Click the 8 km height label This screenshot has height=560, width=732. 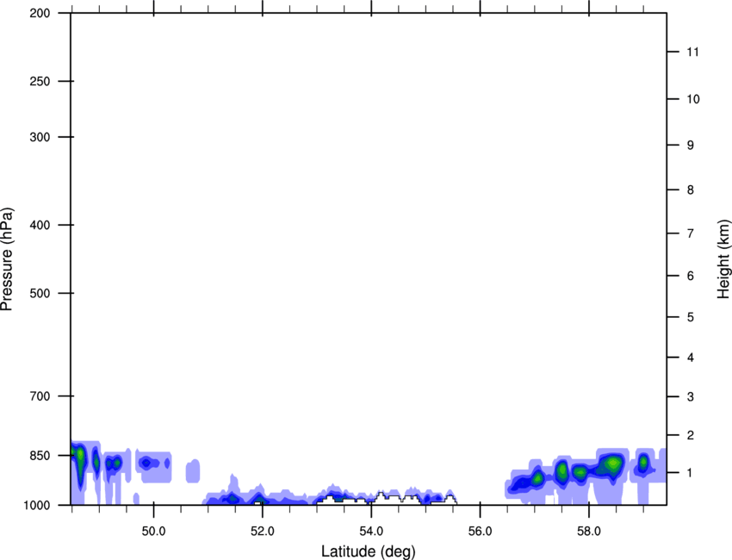(691, 190)
